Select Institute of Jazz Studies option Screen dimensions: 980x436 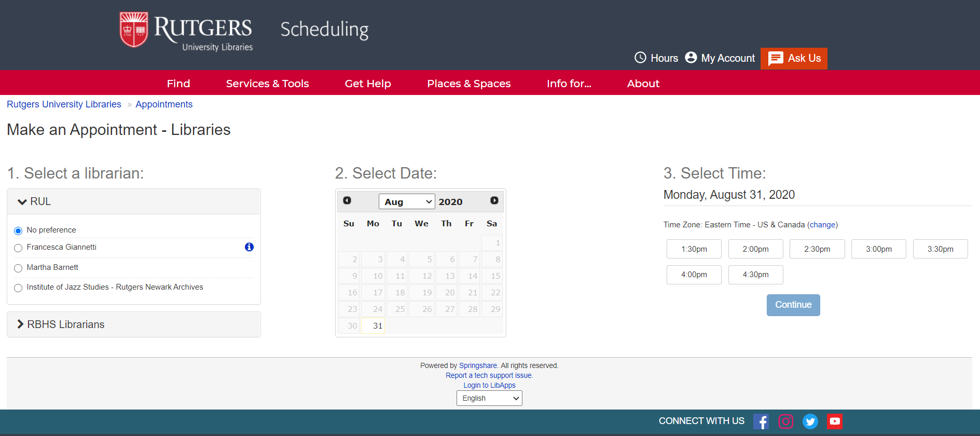click(18, 288)
